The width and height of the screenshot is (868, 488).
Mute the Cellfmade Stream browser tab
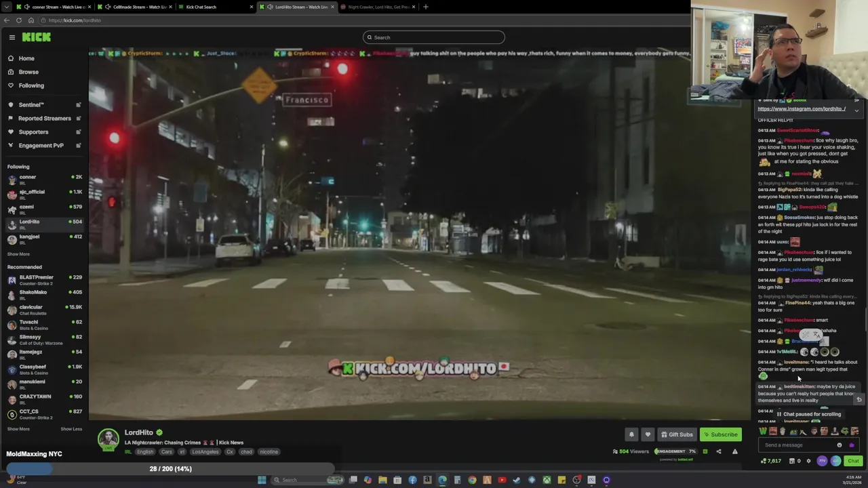tap(108, 7)
